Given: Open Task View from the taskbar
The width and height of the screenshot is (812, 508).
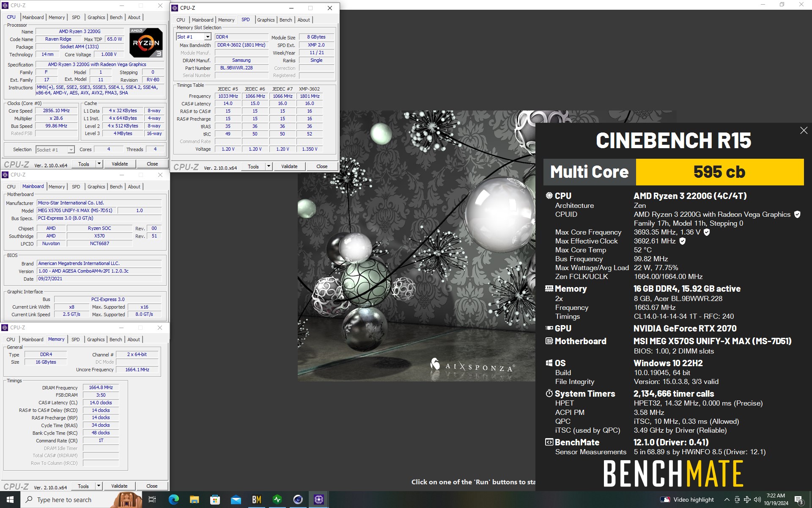Looking at the screenshot, I should (152, 500).
